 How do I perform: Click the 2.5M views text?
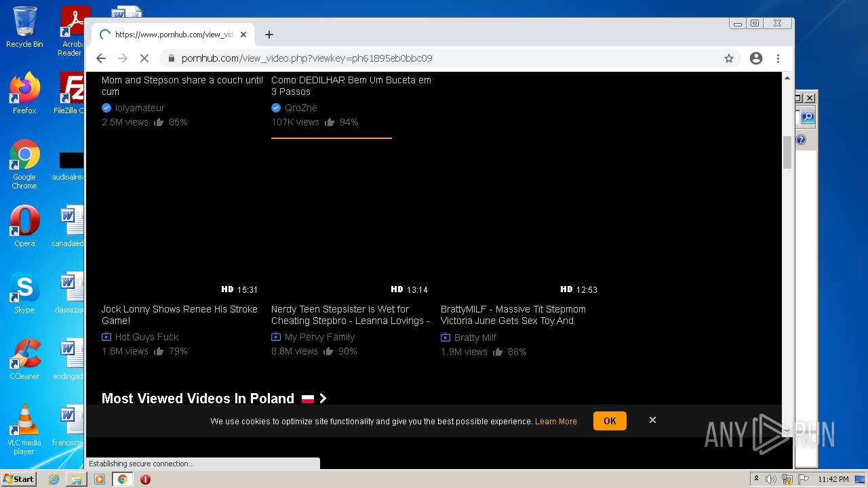[x=125, y=122]
